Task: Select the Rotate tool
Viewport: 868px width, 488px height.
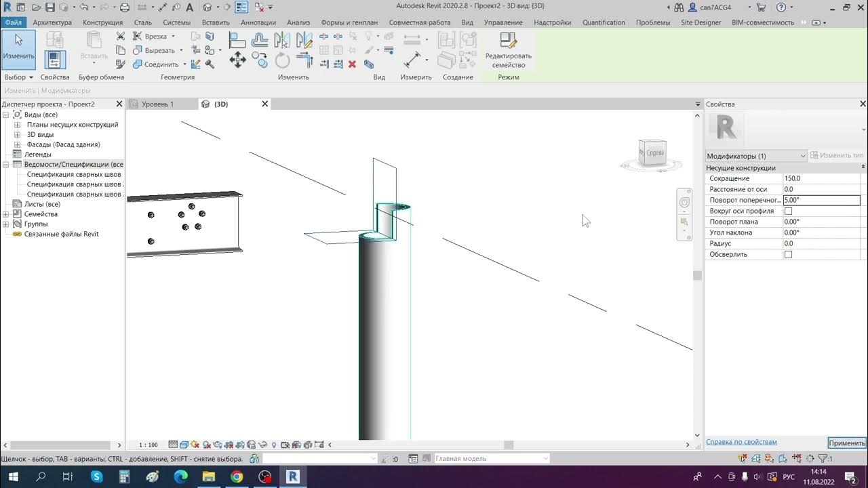Action: 282,60
